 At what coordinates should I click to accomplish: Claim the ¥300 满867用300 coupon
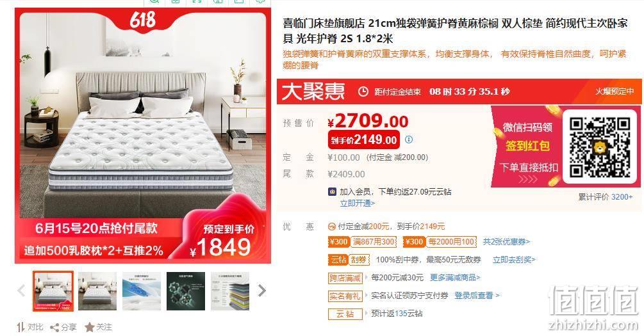[x=362, y=242]
